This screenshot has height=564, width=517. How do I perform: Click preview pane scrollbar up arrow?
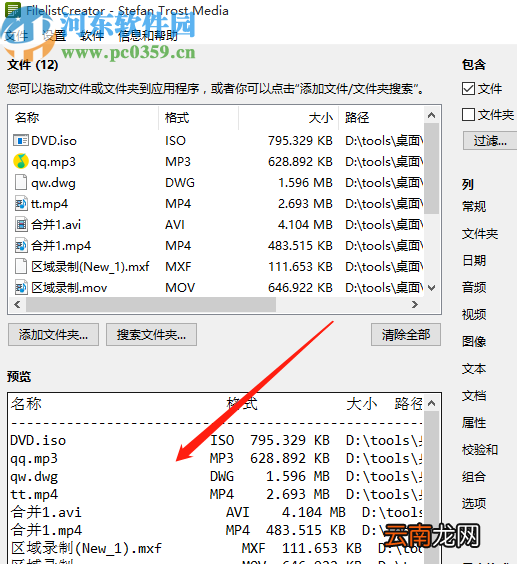(431, 404)
